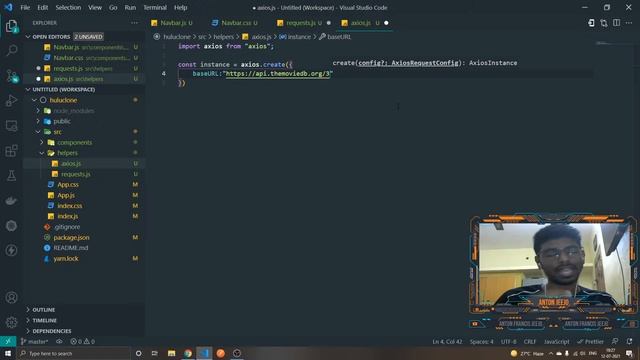Open Run and Debug view

(x=11, y=100)
